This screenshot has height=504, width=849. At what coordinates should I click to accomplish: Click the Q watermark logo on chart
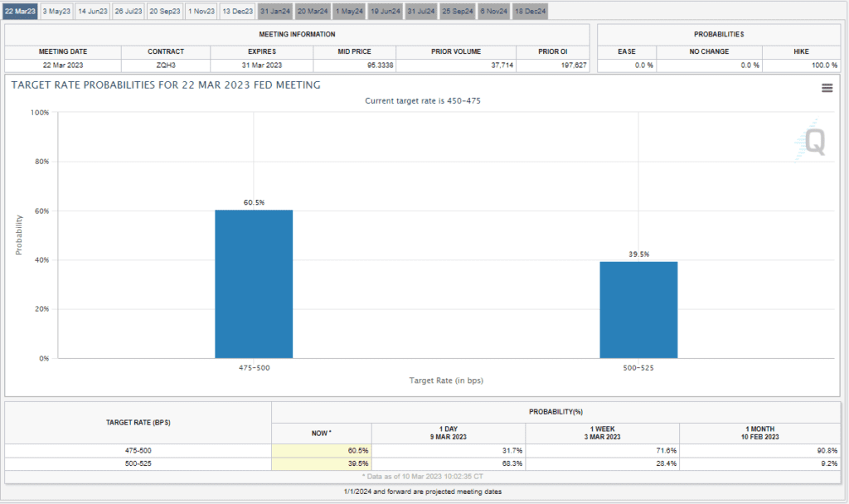pos(811,142)
